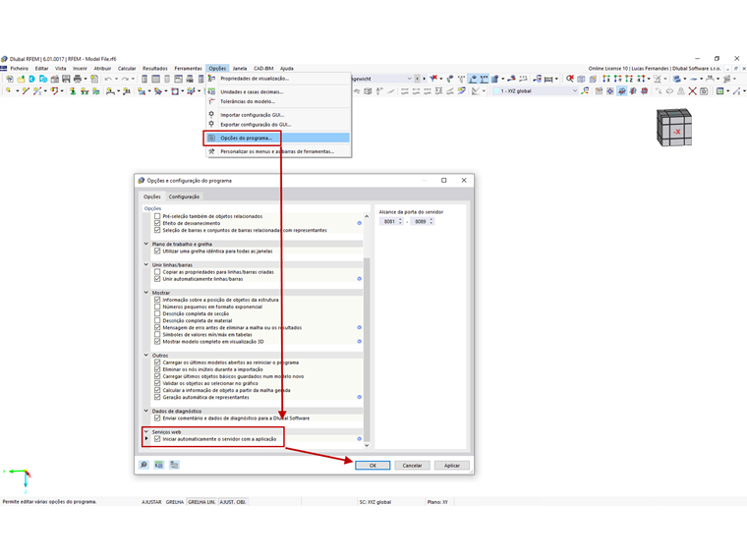
Task: Click the scrollbar down arrow in the options list
Action: pos(367,445)
